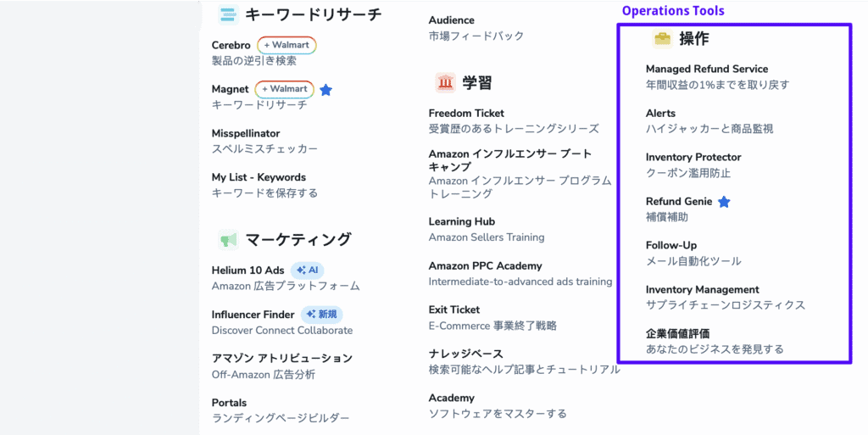Launch the Follow-Up email tool
The width and height of the screenshot is (868, 435).
(x=671, y=245)
